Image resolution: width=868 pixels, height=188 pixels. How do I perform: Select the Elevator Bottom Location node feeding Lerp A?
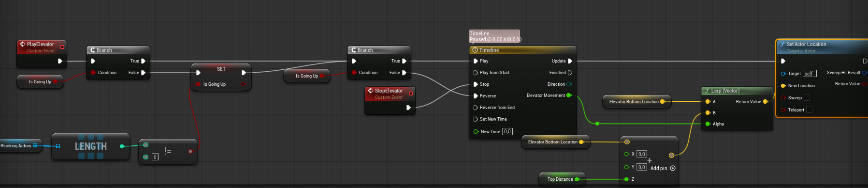tap(637, 102)
